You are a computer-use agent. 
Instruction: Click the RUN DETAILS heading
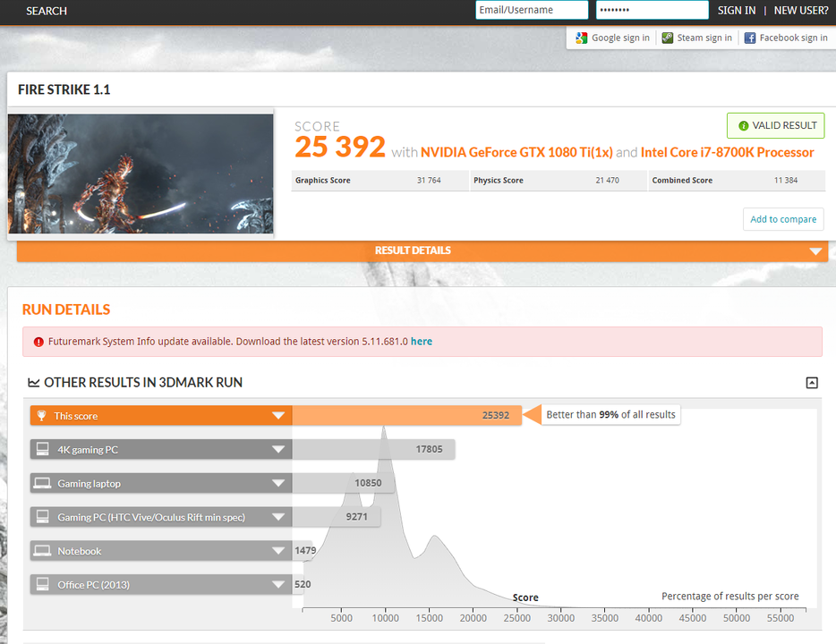[66, 309]
